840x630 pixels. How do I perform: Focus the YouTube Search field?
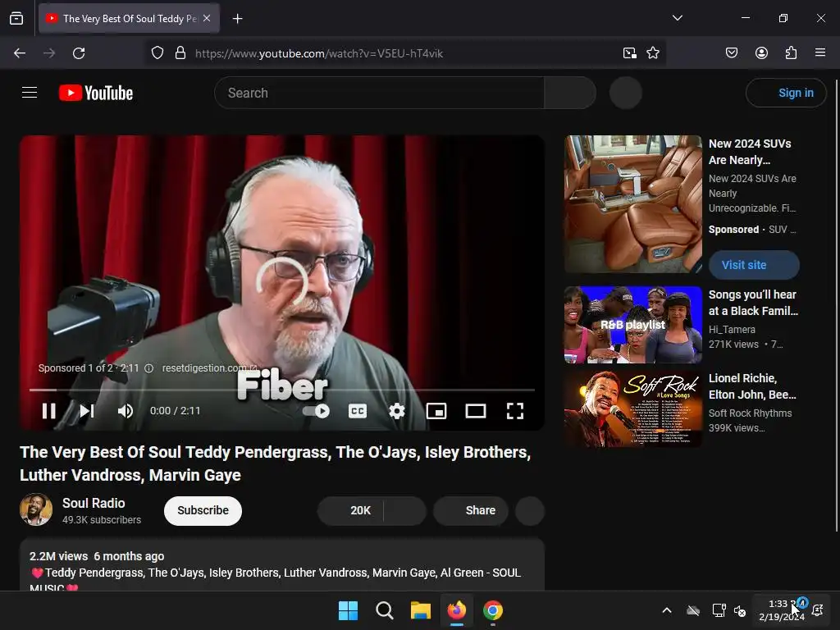379,93
